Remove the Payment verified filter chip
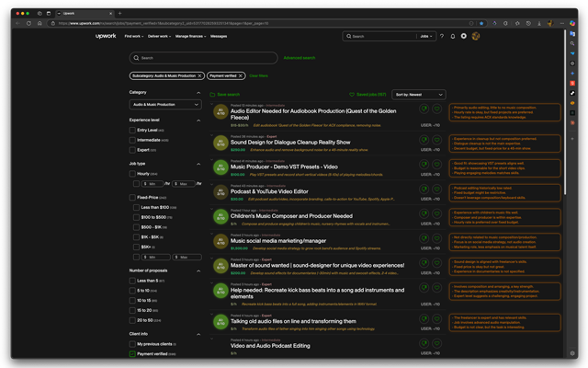Viewport: 588px width, 368px height. (x=240, y=75)
